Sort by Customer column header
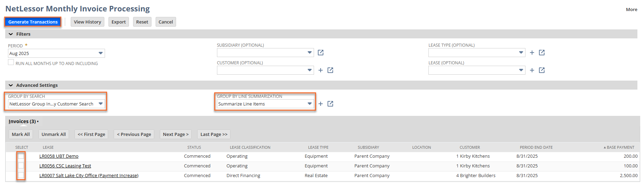Screen dimensions: 644x184 point(470,147)
